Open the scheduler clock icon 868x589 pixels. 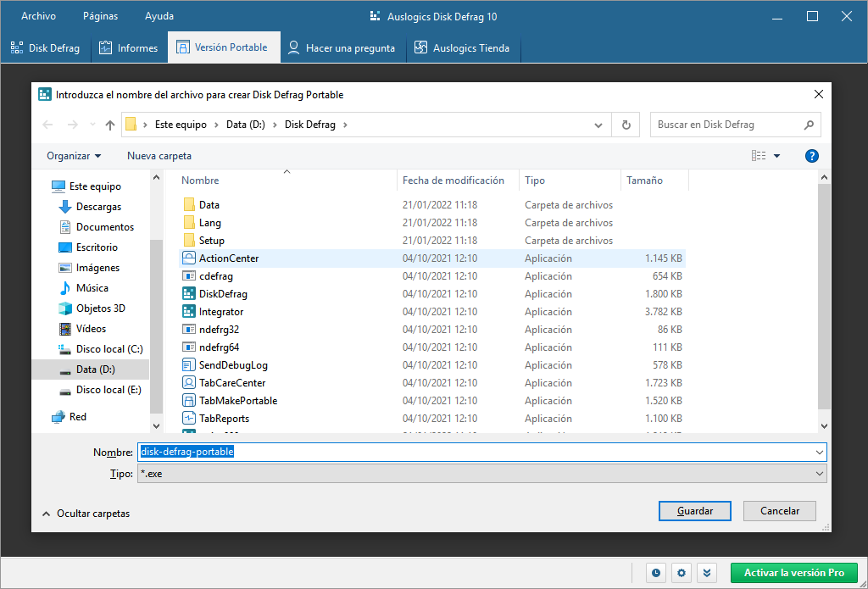[x=655, y=573]
